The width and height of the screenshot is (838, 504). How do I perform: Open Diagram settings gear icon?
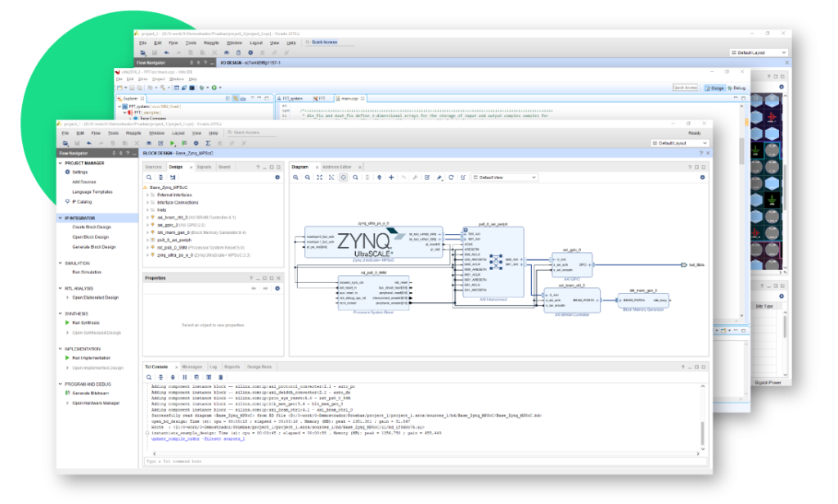tap(702, 178)
